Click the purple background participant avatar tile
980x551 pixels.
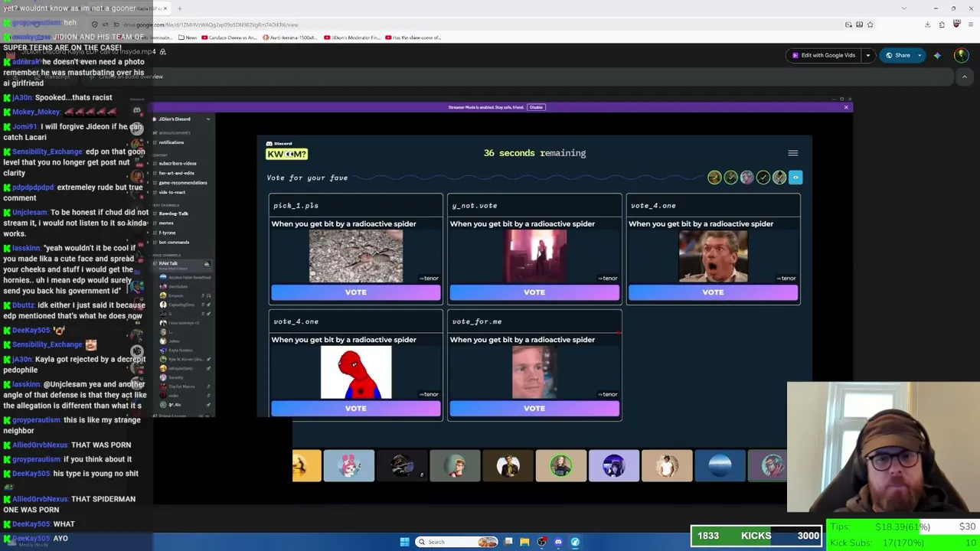[614, 466]
